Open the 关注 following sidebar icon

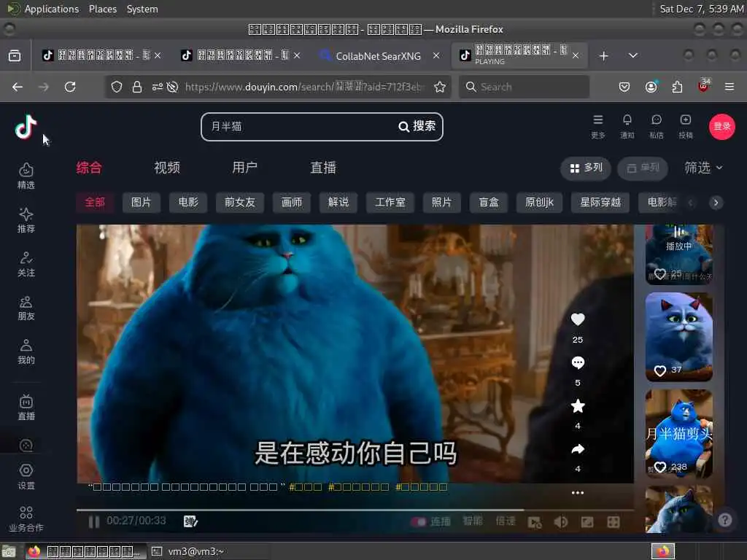tap(26, 264)
